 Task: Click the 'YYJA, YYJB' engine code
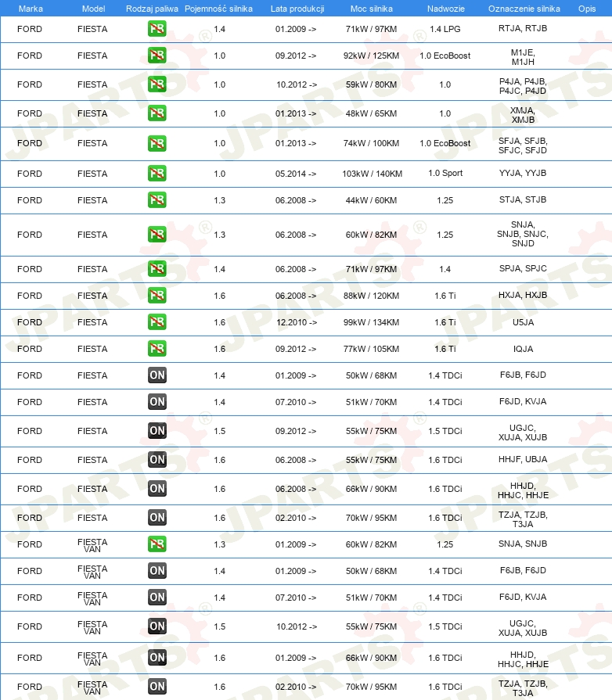523,173
